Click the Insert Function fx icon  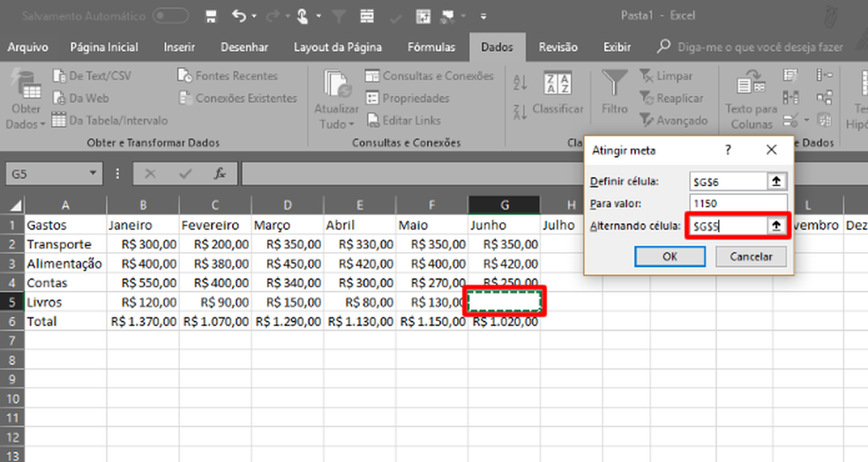(220, 174)
